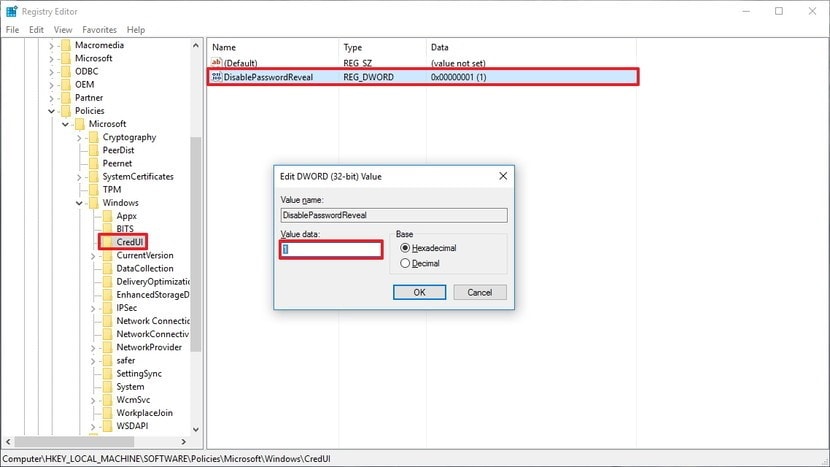Click the Appx folder icon
The height and width of the screenshot is (467, 830).
107,216
